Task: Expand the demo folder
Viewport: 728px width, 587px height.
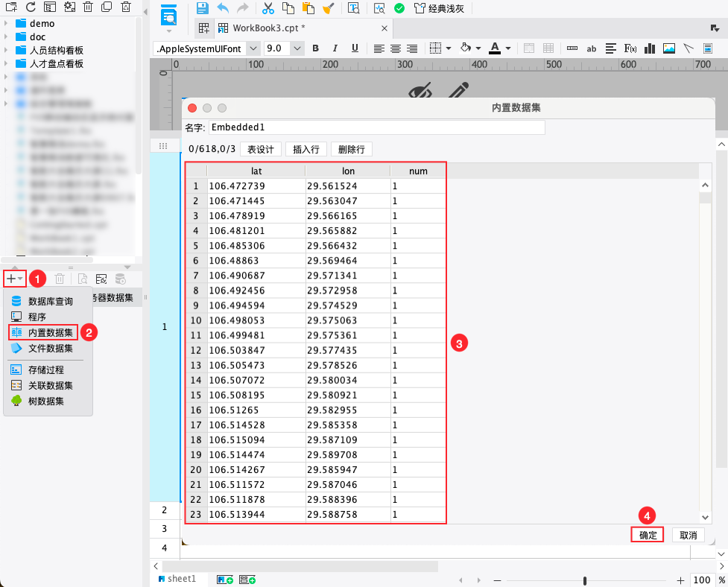Action: [5, 23]
